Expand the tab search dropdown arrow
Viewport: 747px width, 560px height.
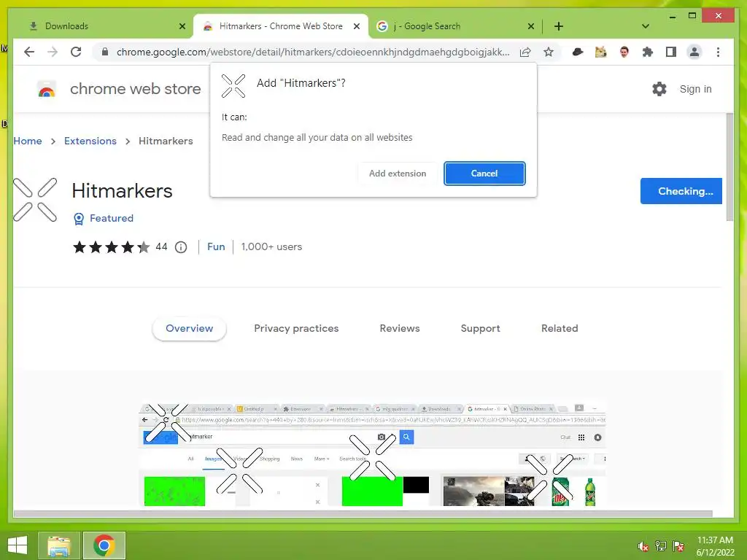[x=645, y=26]
